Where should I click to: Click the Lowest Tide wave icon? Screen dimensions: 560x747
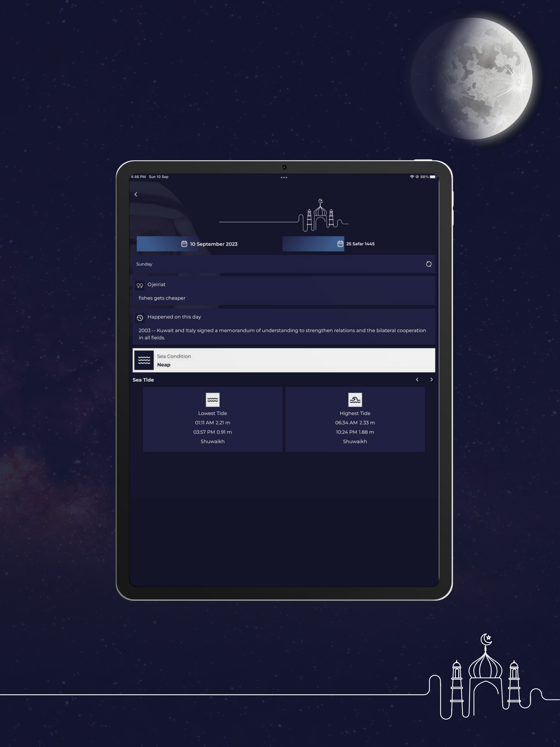(x=212, y=400)
